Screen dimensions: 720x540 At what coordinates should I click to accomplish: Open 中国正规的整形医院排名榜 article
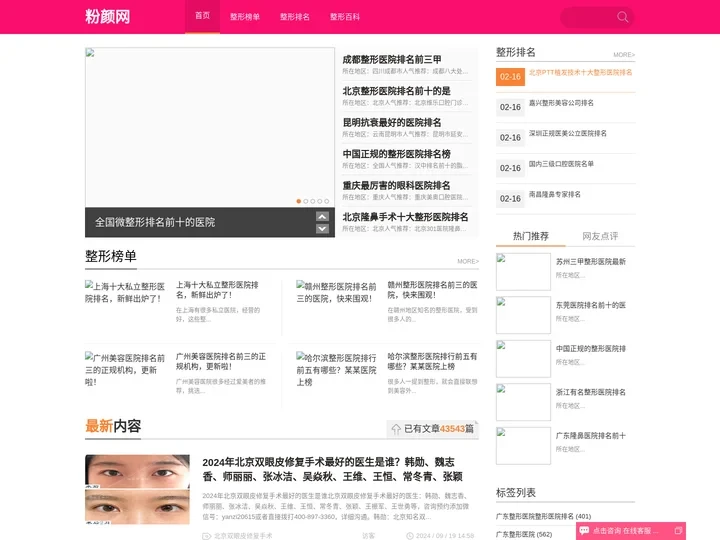coord(396,154)
